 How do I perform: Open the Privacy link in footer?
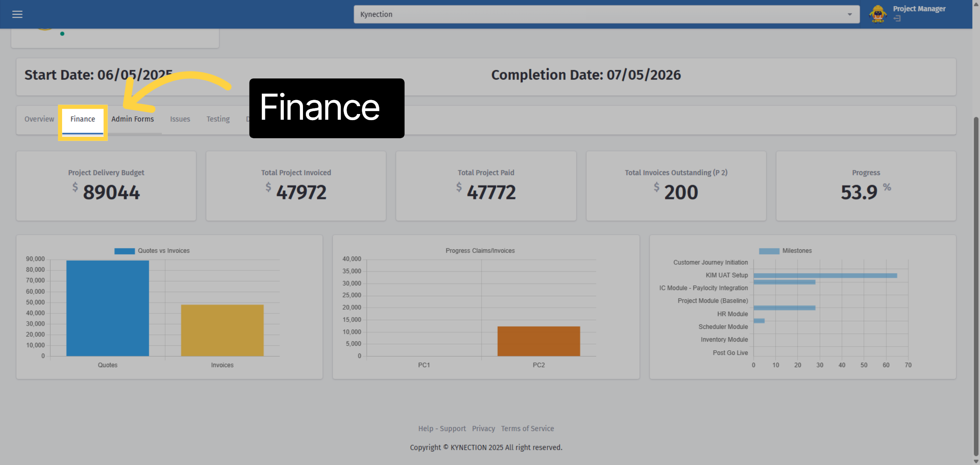point(483,428)
